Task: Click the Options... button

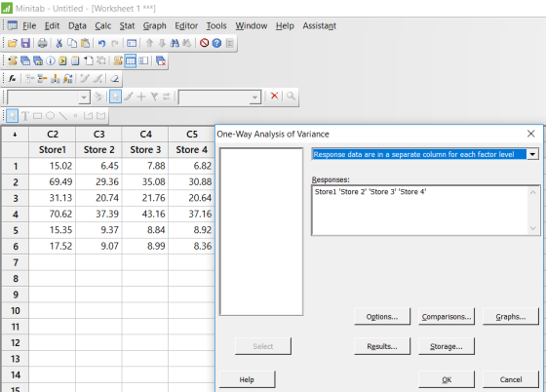Action: pyautogui.click(x=382, y=317)
